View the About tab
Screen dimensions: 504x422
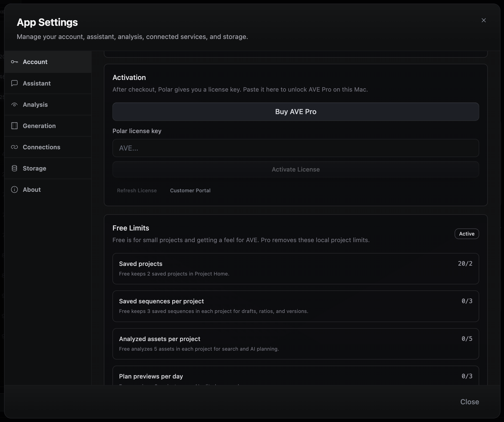click(x=48, y=189)
